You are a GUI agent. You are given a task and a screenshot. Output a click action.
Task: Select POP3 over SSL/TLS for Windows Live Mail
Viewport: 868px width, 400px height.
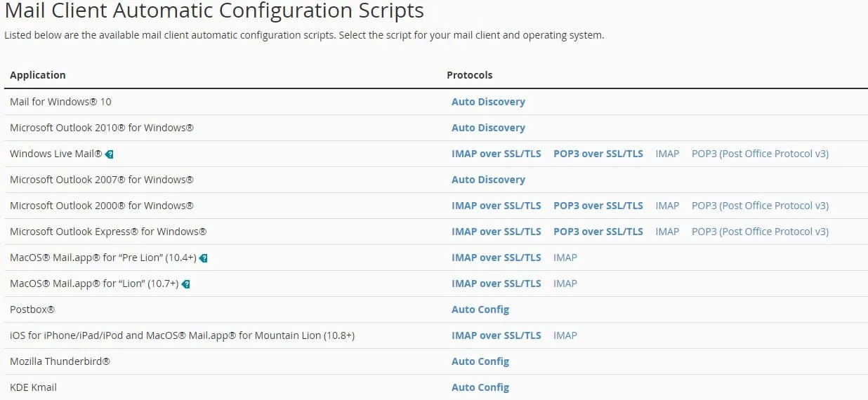598,154
